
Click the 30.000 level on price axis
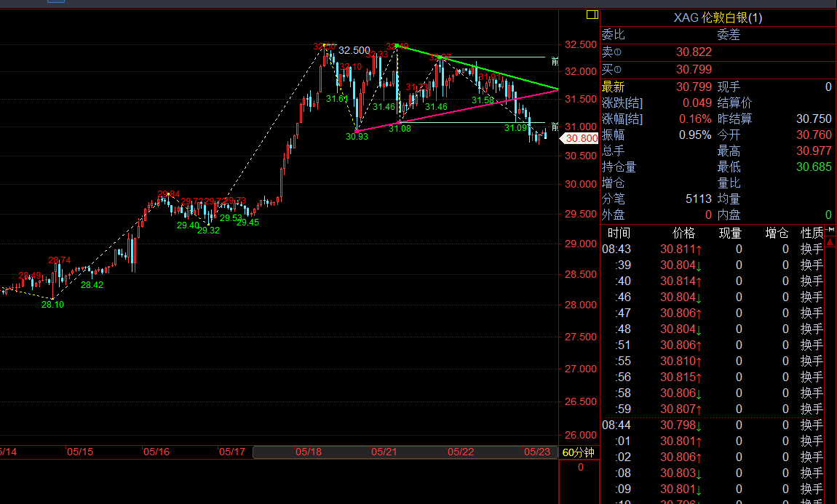pos(580,185)
